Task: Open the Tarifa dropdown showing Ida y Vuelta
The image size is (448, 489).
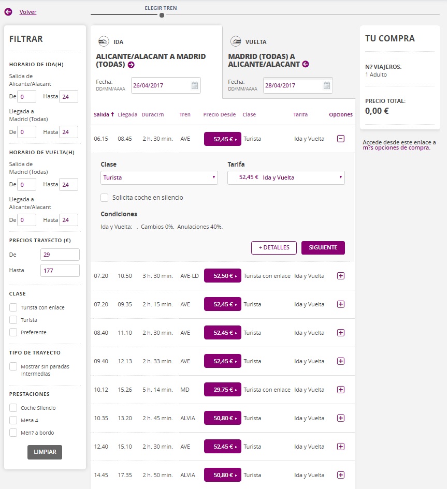Action: click(x=286, y=177)
